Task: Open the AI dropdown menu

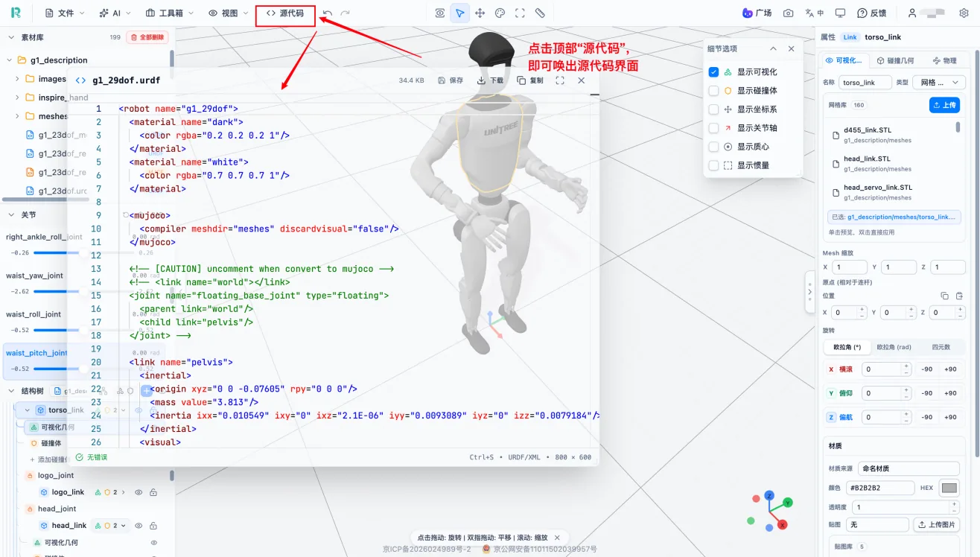Action: click(x=114, y=13)
